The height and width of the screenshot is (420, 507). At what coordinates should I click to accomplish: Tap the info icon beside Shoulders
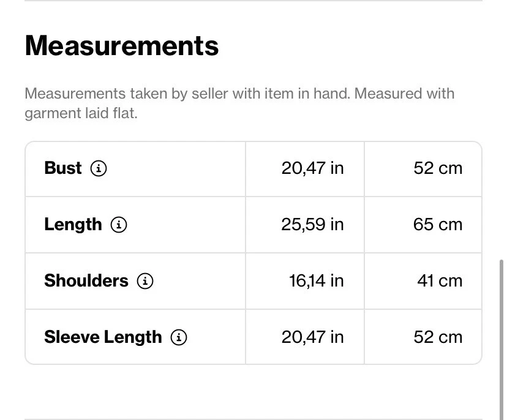(145, 281)
